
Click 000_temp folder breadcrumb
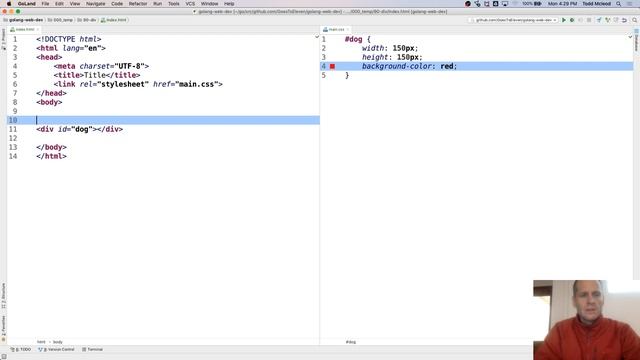pos(60,20)
